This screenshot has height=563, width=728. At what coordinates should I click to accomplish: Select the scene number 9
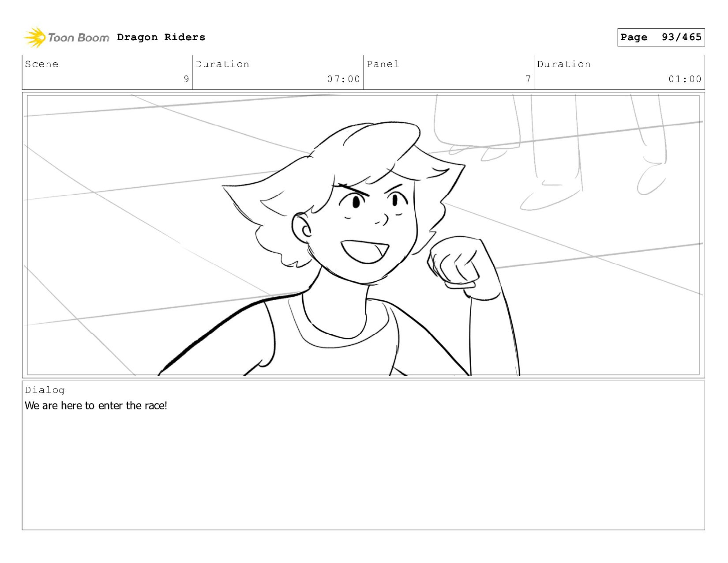click(x=186, y=79)
